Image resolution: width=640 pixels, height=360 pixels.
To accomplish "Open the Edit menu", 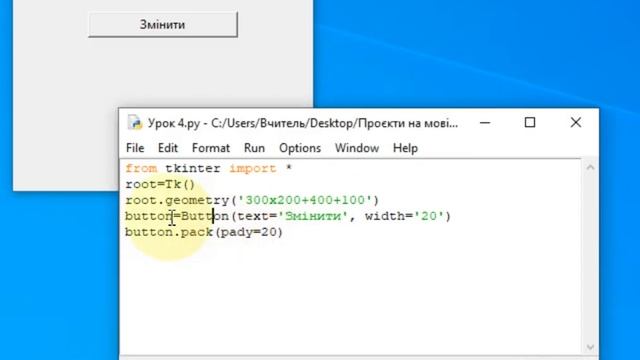I will click(x=168, y=148).
